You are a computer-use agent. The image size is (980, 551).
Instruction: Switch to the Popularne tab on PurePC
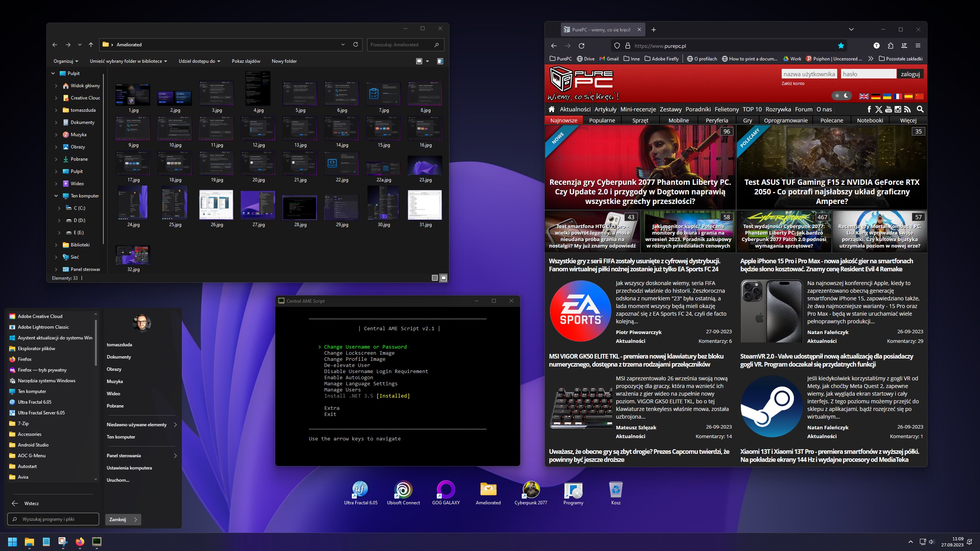pyautogui.click(x=602, y=120)
